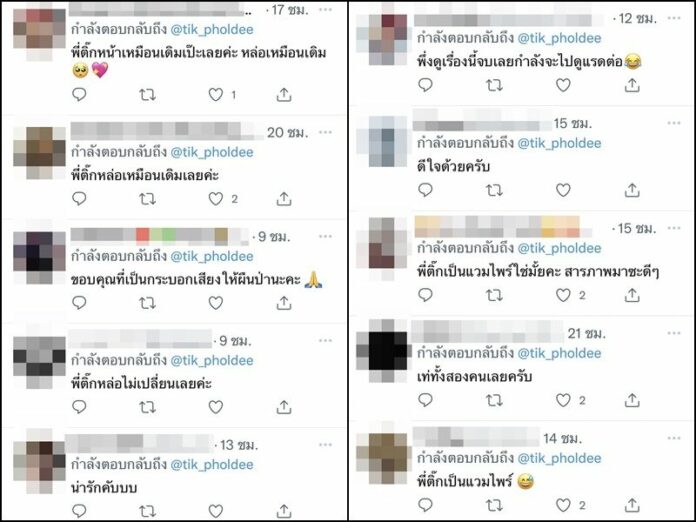
Task: Retweet the tweet ดีใจด้วยครับ
Action: [x=494, y=190]
